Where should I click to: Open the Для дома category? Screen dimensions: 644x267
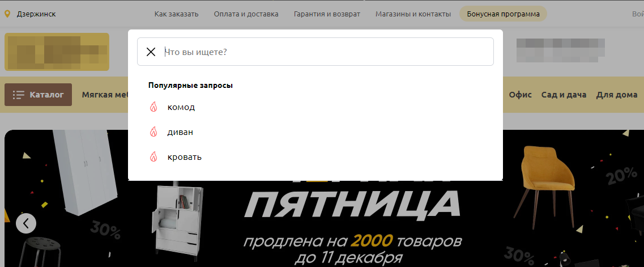click(617, 95)
